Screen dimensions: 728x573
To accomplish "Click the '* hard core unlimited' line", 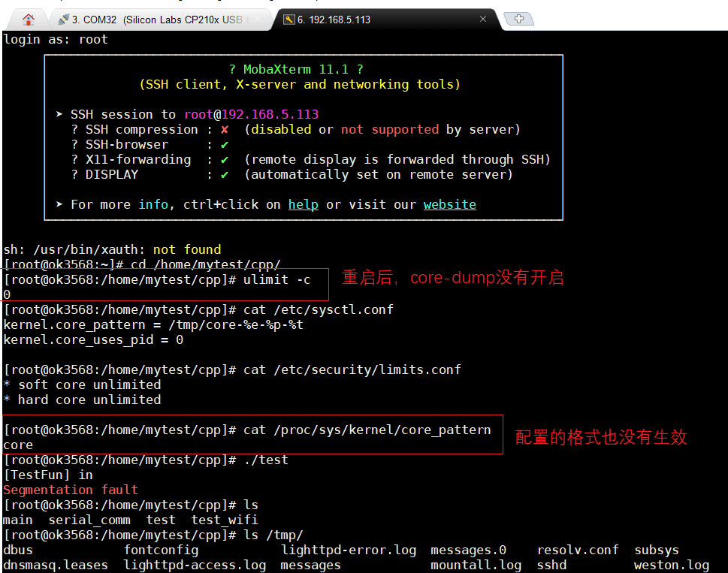I will click(82, 400).
